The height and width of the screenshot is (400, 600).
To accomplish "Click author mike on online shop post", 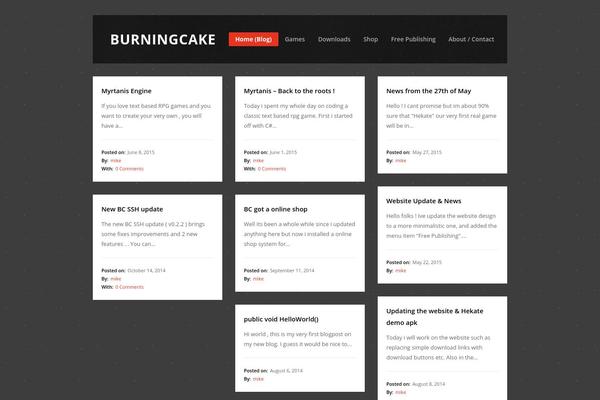I will 258,279.
